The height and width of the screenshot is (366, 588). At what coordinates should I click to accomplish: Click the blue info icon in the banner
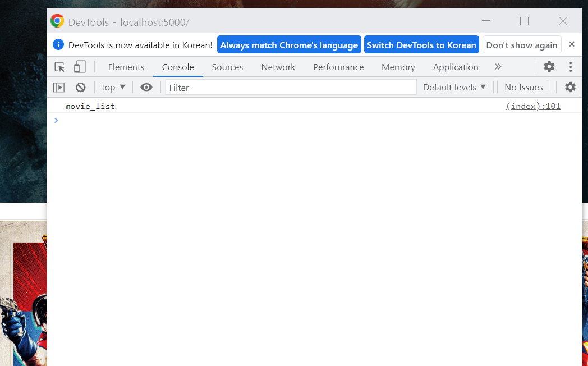[58, 44]
